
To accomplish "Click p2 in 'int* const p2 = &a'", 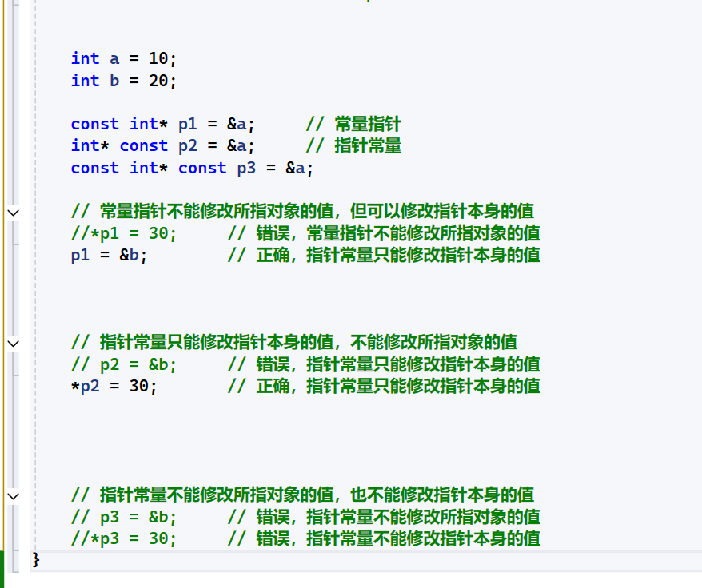I will pyautogui.click(x=187, y=145).
